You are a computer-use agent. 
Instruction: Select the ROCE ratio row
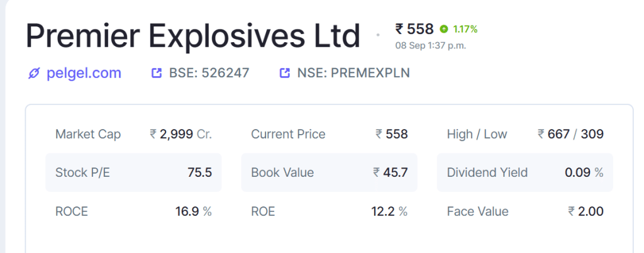coord(133,211)
